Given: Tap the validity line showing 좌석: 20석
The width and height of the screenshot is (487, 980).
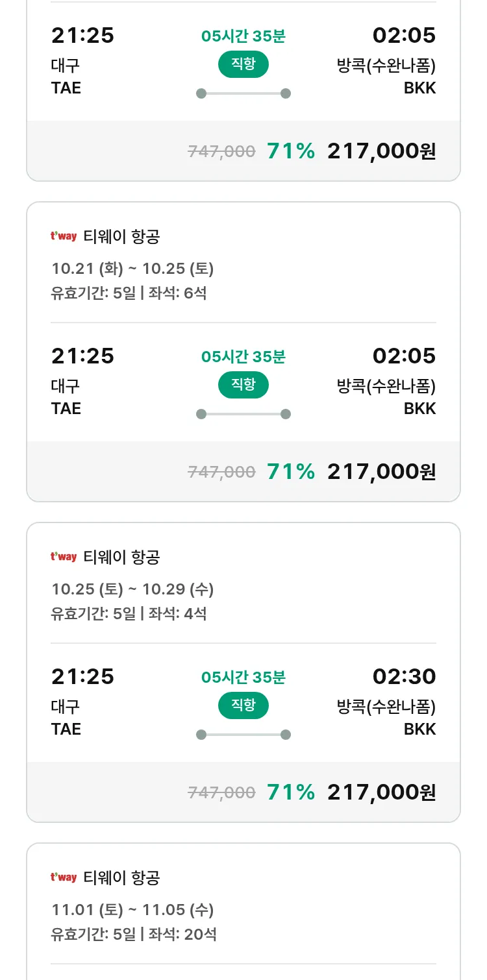Looking at the screenshot, I should 133,934.
